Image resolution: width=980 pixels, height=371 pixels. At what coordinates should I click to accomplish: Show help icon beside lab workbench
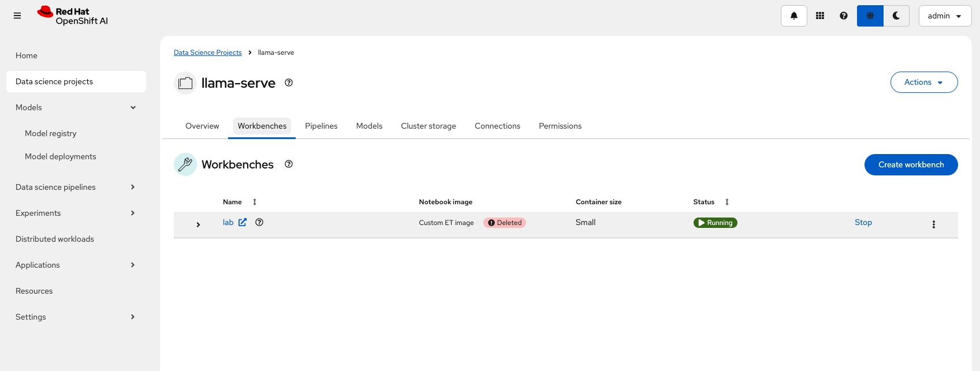pos(259,222)
